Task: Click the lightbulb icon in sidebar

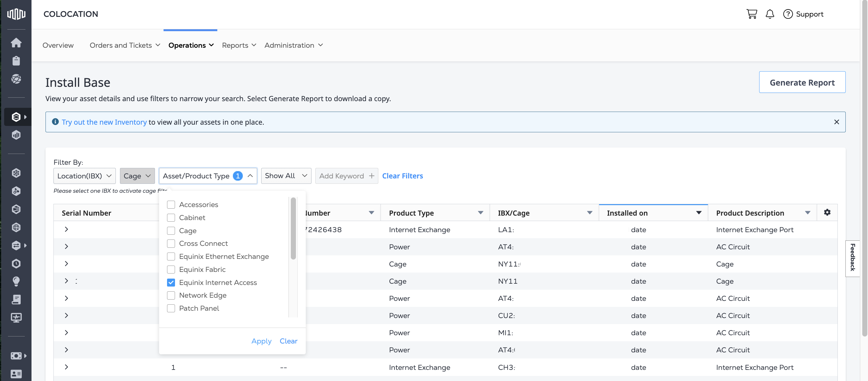Action: tap(16, 281)
